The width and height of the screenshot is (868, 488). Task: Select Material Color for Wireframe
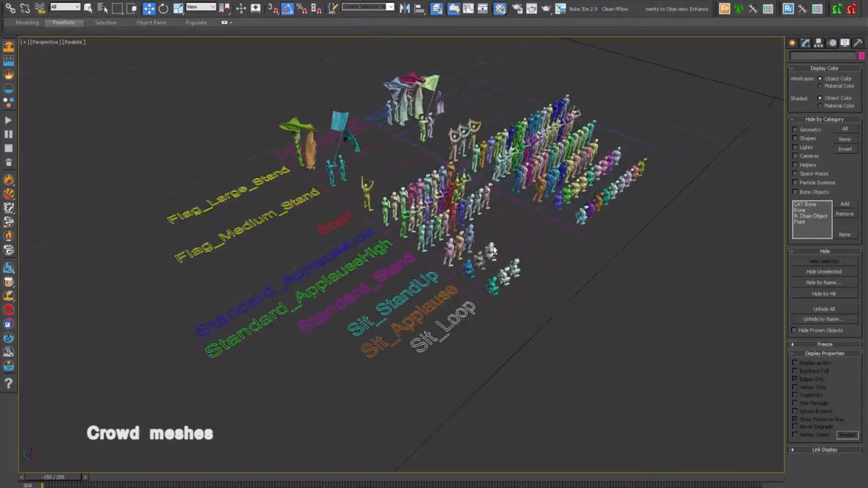(820, 86)
